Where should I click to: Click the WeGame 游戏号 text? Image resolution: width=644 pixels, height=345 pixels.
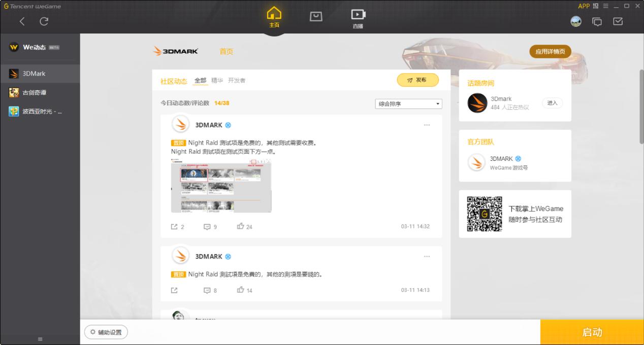tap(509, 167)
